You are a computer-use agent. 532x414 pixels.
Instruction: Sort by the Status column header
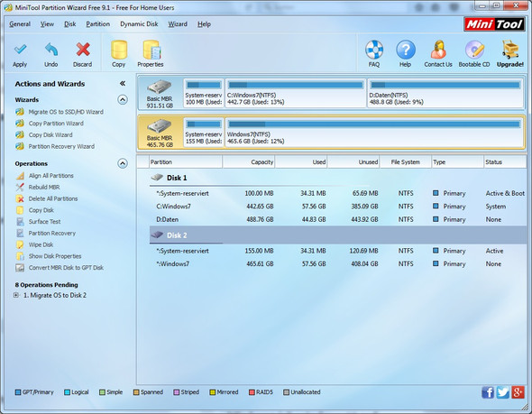point(505,162)
